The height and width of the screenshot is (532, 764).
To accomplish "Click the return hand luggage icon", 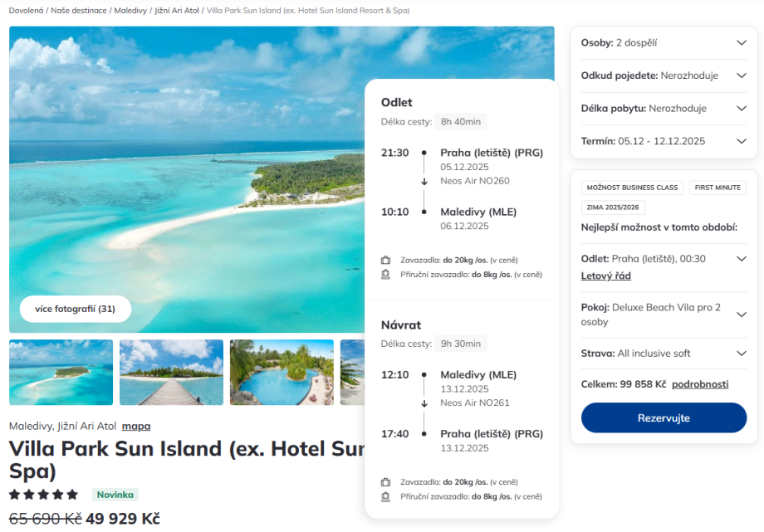I will click(385, 496).
